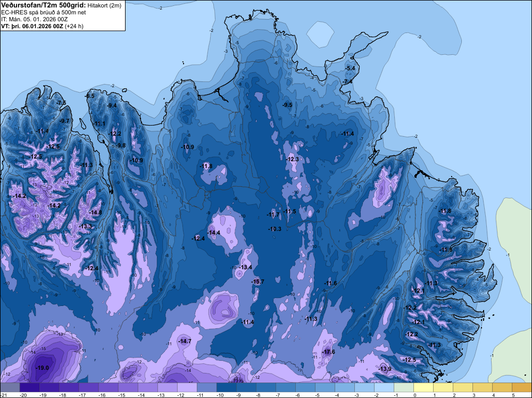Click the -20 legend color swatch
The width and height of the screenshot is (532, 398).
click(29, 387)
